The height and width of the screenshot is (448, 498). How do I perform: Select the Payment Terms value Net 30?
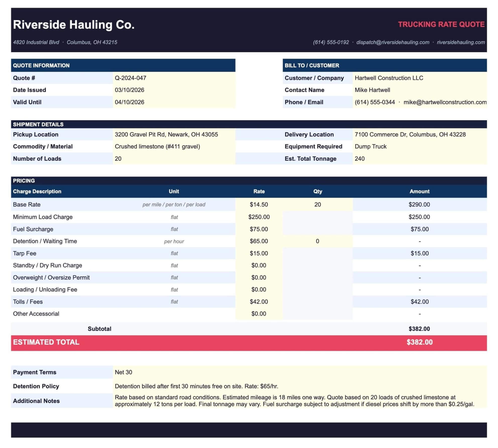(x=123, y=372)
